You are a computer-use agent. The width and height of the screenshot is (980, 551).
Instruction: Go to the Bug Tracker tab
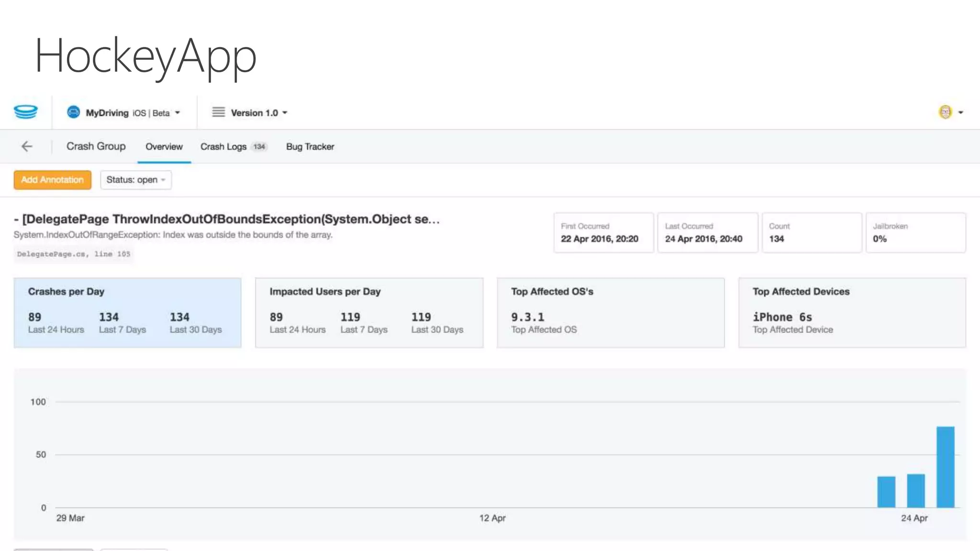(310, 147)
